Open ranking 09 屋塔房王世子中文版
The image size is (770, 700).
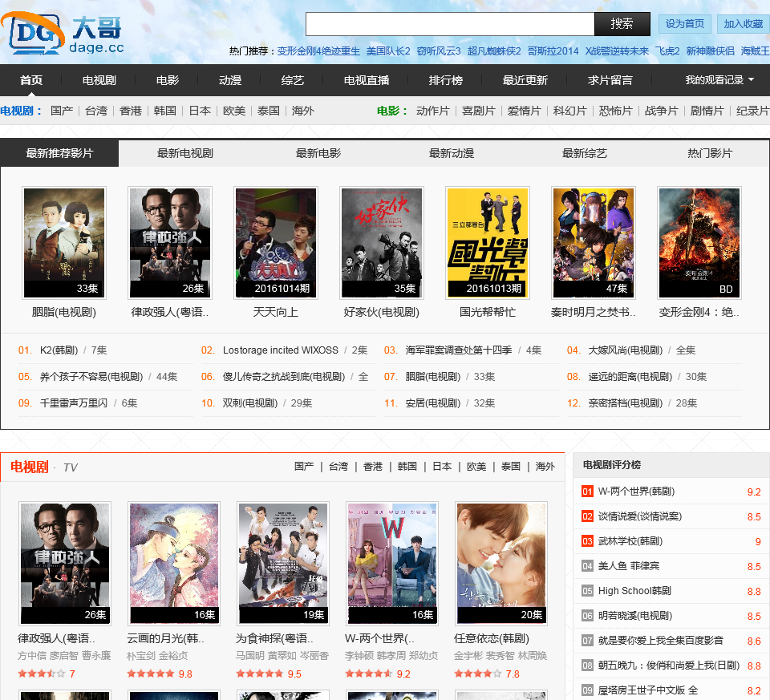(x=648, y=690)
